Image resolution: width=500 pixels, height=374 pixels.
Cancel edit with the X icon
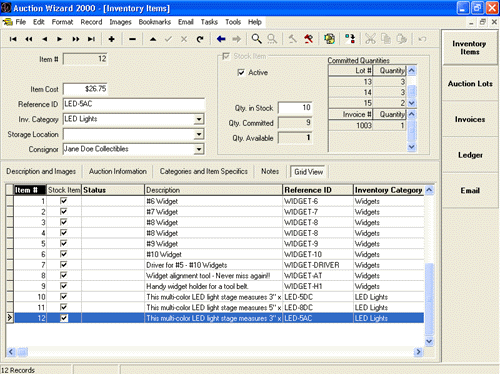pos(184,39)
